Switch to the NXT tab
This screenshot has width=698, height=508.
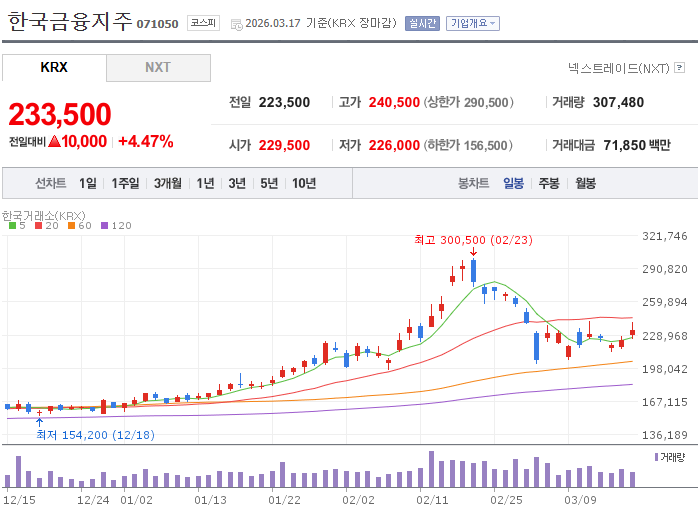point(158,68)
